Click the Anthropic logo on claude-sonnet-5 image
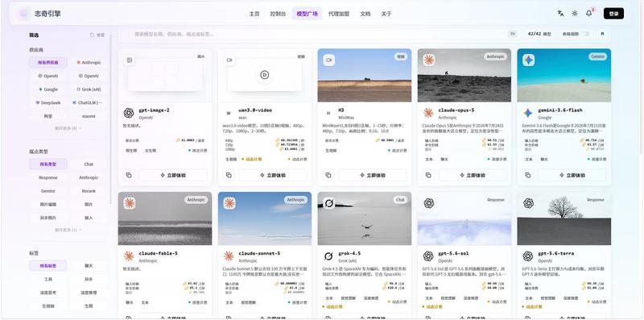The height and width of the screenshot is (320, 644). 229,203
